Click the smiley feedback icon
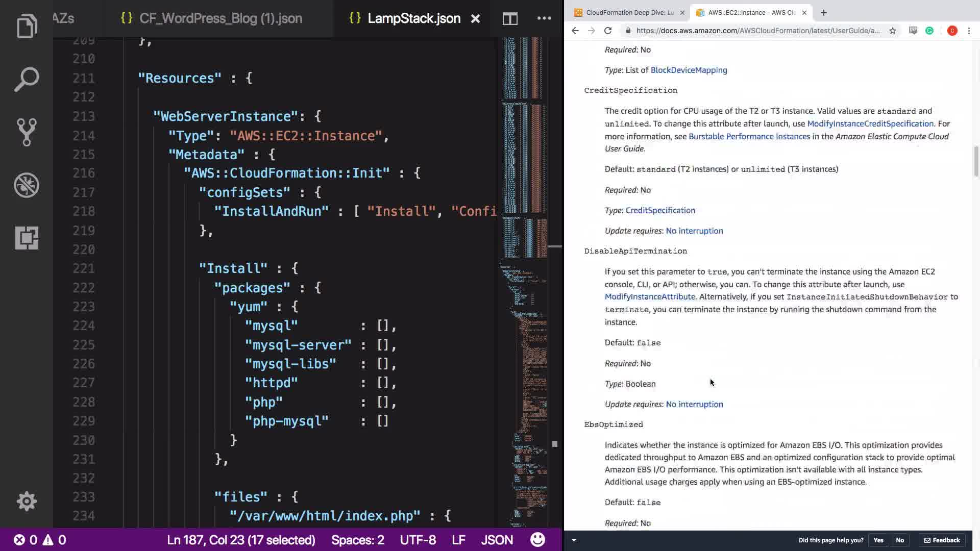The height and width of the screenshot is (551, 980). point(537,540)
